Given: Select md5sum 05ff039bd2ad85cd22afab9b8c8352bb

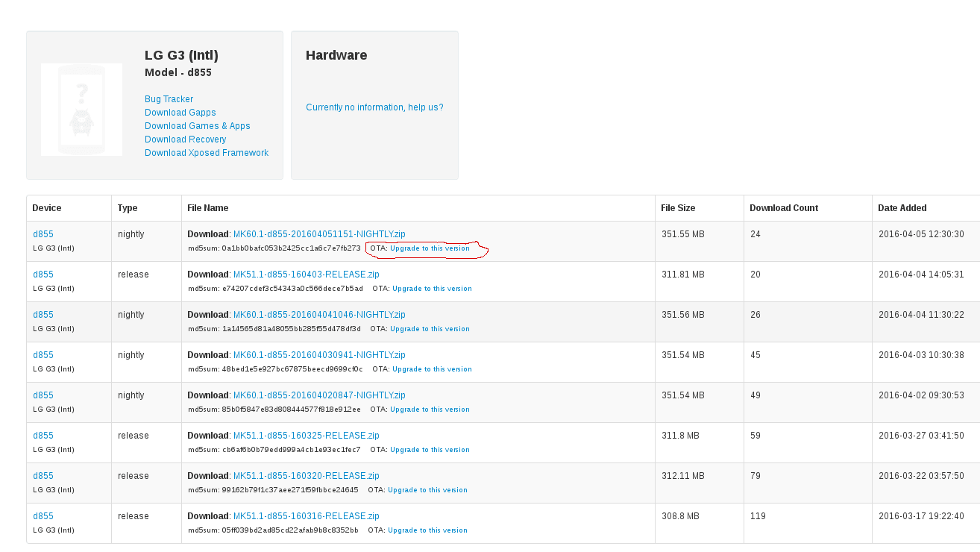Looking at the screenshot, I should coord(290,530).
